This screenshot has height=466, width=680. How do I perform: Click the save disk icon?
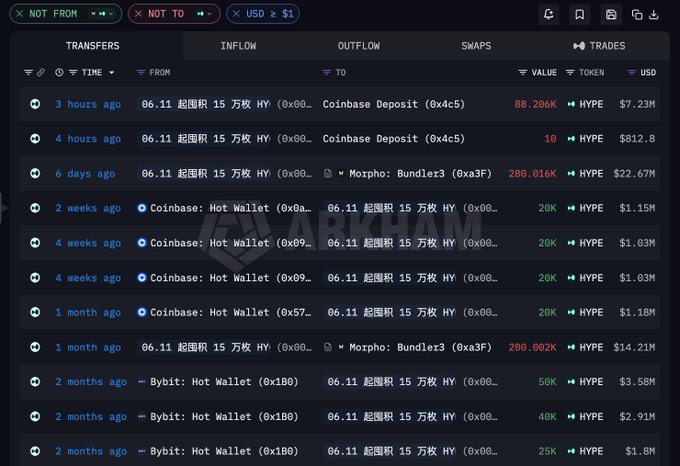point(611,14)
